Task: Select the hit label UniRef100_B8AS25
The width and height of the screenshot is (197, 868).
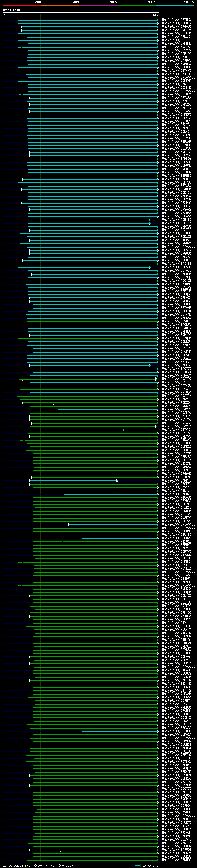Action: pos(177,410)
